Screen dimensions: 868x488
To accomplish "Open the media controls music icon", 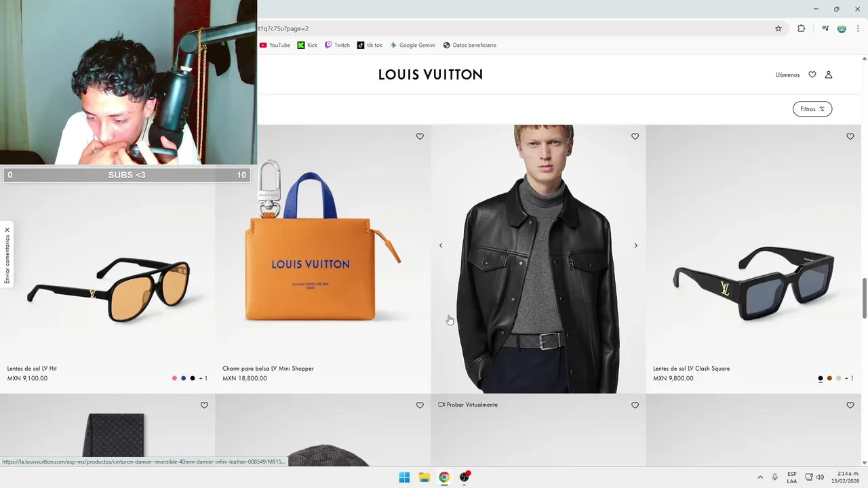I will [825, 28].
